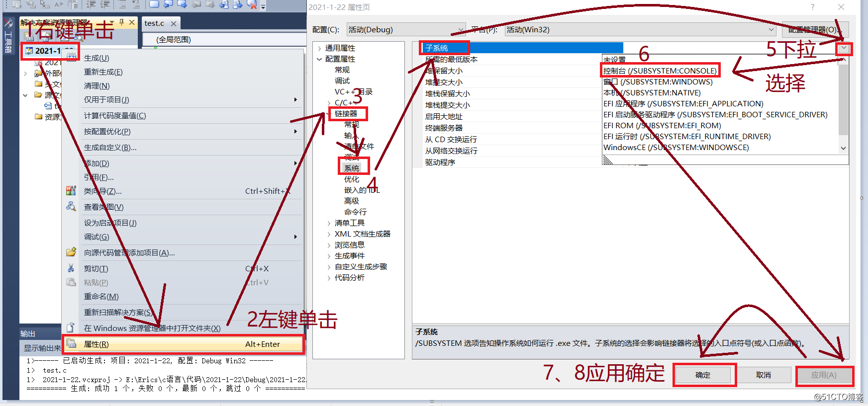Expand the 自定义生成步骤 tree node
This screenshot has width=868, height=406.
click(329, 267)
